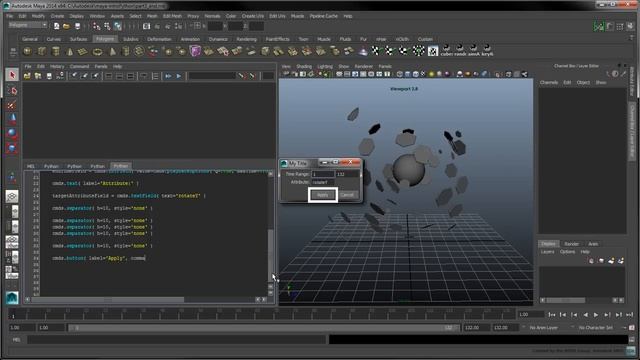Open the Edit Mesh menu
The width and height of the screenshot is (640, 360).
click(172, 16)
